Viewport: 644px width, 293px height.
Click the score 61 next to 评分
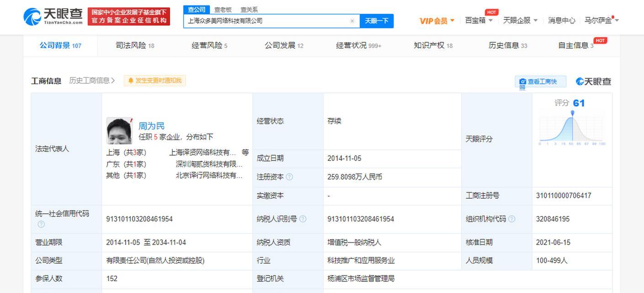click(x=579, y=103)
